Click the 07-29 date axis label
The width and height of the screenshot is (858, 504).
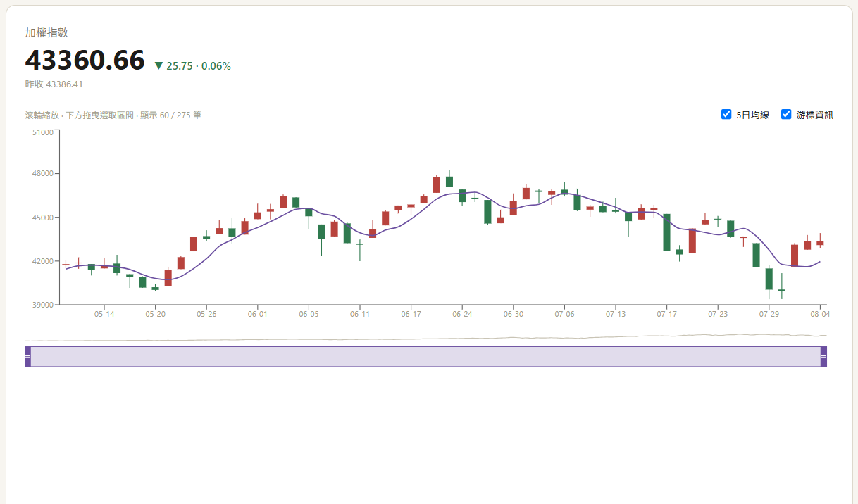pos(769,314)
